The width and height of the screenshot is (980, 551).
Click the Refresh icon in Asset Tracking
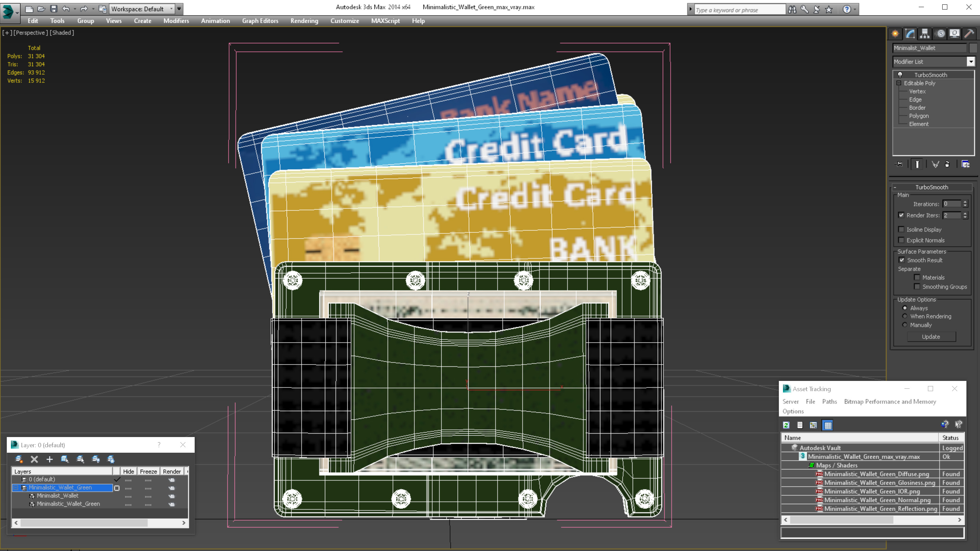[786, 425]
